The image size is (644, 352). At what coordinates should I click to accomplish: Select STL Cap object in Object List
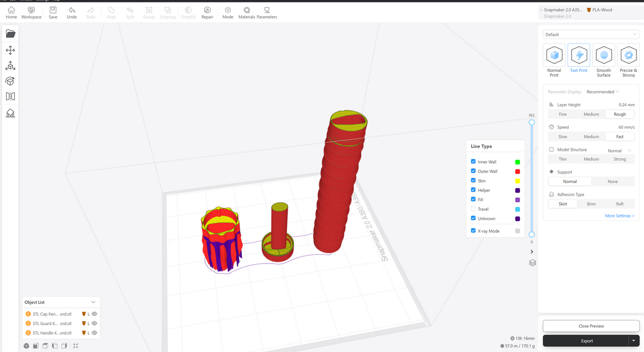tap(52, 314)
